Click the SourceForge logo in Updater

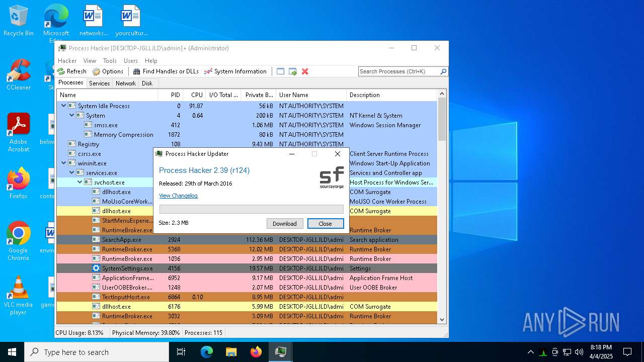click(332, 177)
